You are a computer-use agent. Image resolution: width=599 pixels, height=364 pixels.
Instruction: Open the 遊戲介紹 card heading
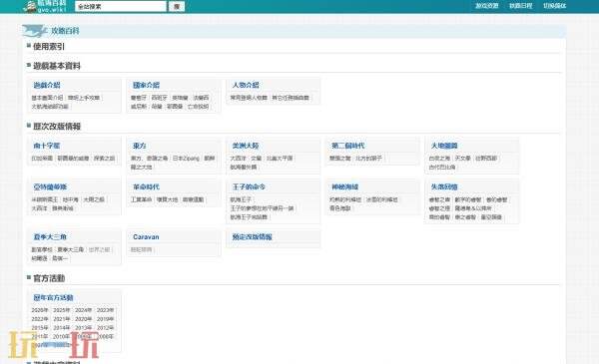(x=47, y=85)
